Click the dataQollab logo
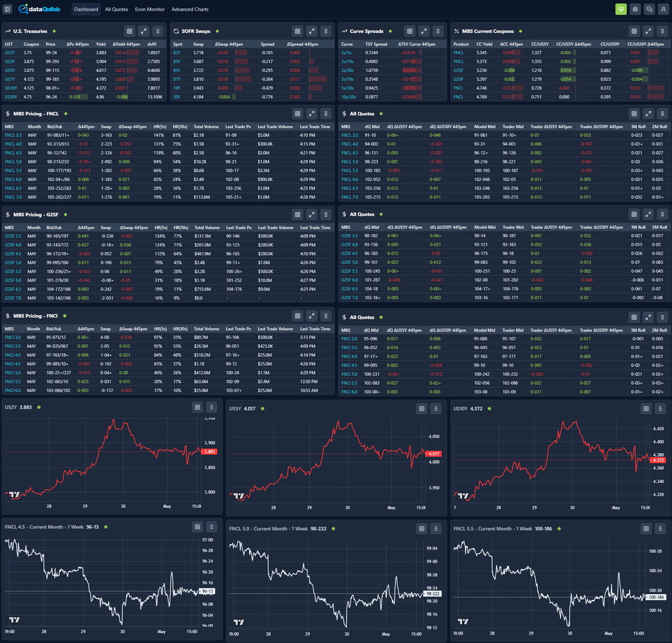Screen dimensions: 672x643 point(39,9)
